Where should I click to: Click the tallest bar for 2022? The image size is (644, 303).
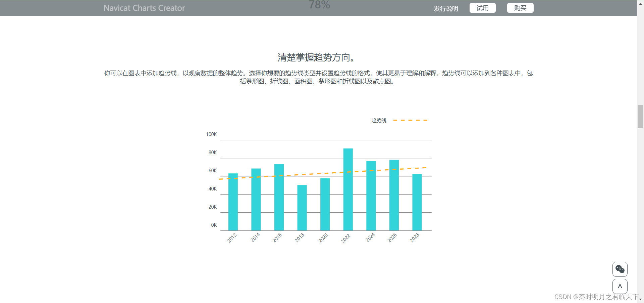click(x=348, y=189)
